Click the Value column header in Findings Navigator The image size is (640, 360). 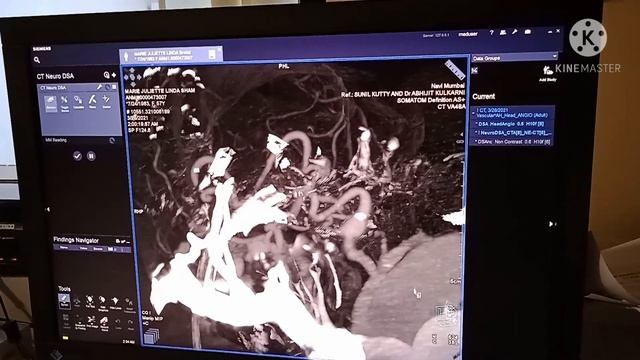84,248
